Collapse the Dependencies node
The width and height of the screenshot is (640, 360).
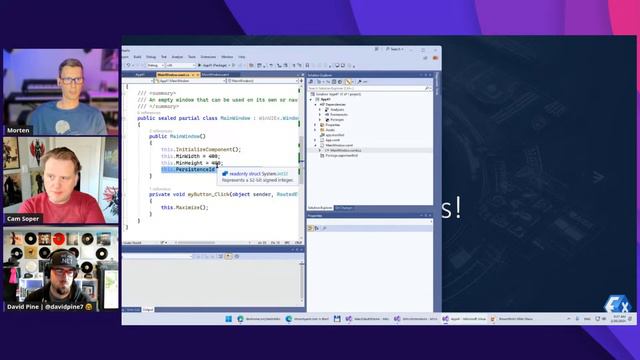(x=316, y=104)
